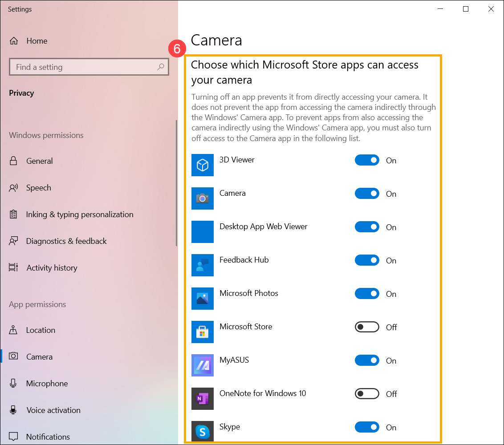Click the 'Skype' app name
504x445 pixels.
point(229,427)
